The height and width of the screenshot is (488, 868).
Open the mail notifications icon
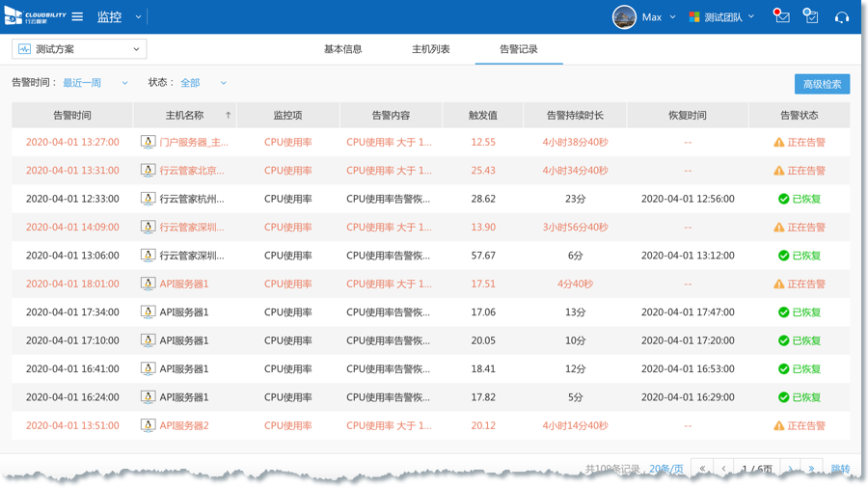(782, 16)
